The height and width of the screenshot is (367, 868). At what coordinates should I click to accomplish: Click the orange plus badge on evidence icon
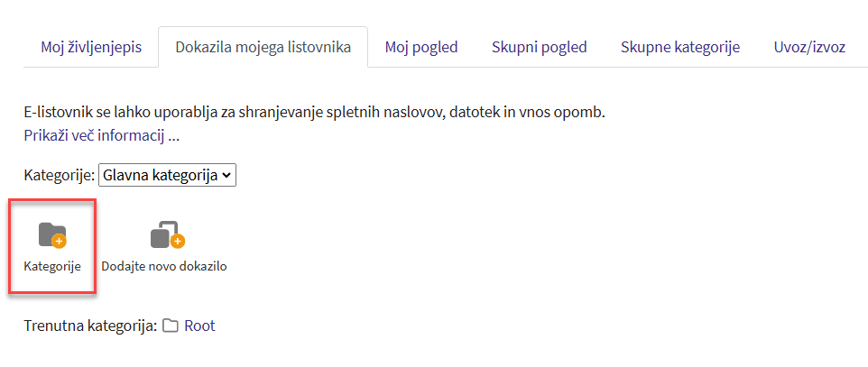click(178, 241)
